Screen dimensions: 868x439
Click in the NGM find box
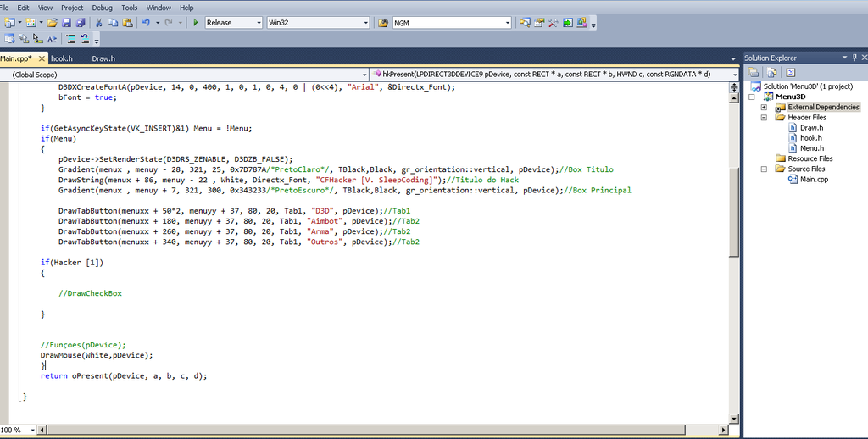pos(449,23)
